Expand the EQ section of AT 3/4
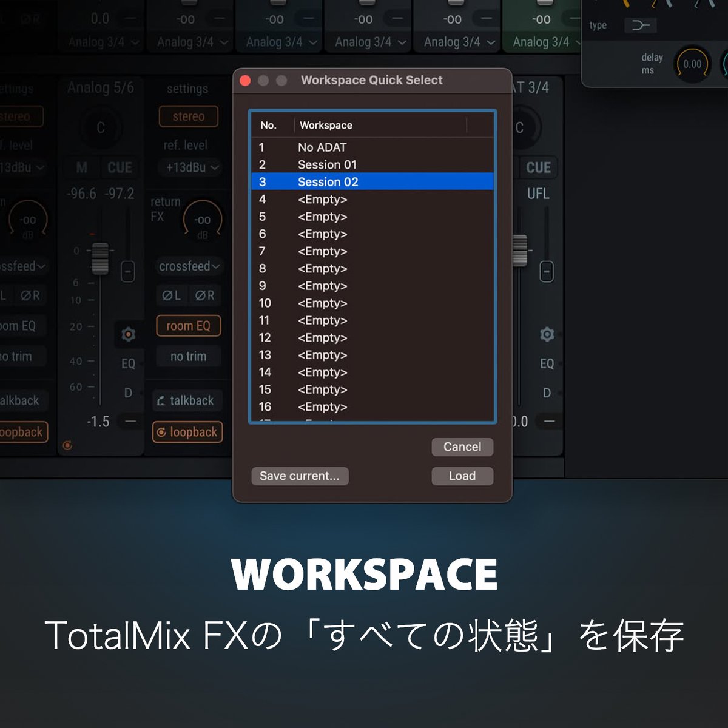The height and width of the screenshot is (728, 728). 547,363
